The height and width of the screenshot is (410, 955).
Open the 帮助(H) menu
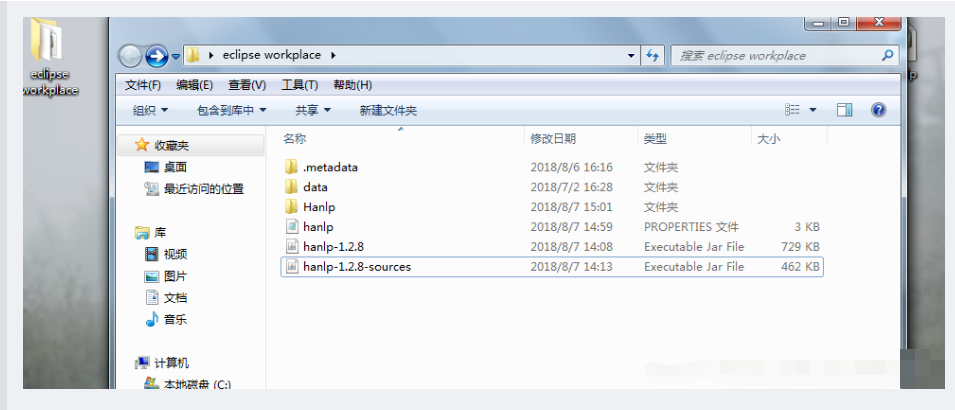[x=353, y=85]
